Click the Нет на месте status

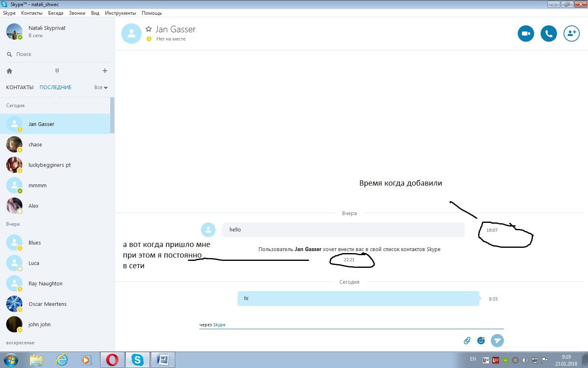[x=171, y=39]
